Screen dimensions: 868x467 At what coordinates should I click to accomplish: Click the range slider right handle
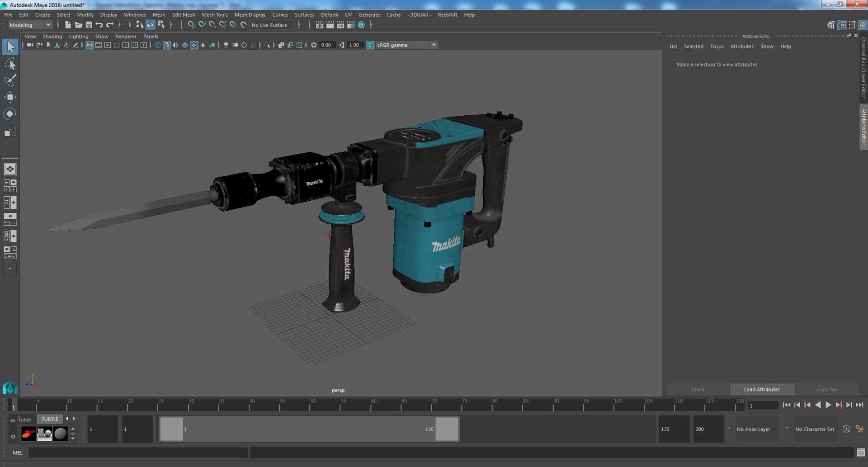pyautogui.click(x=447, y=429)
